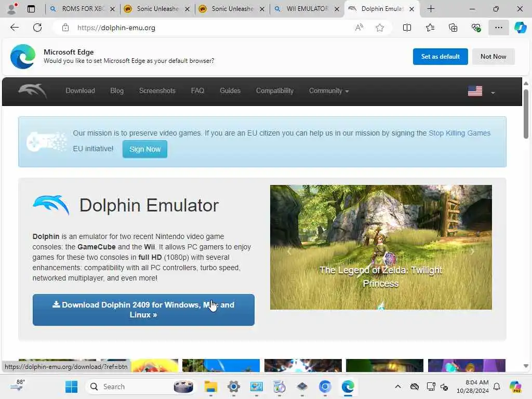Reload the page with refresh icon
This screenshot has width=532, height=399.
coord(37,28)
